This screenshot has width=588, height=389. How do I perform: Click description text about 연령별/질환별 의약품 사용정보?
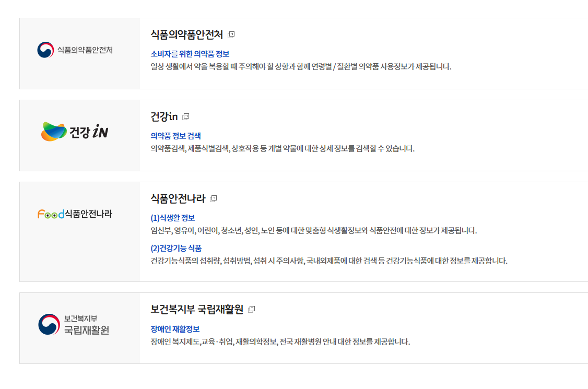[301, 67]
